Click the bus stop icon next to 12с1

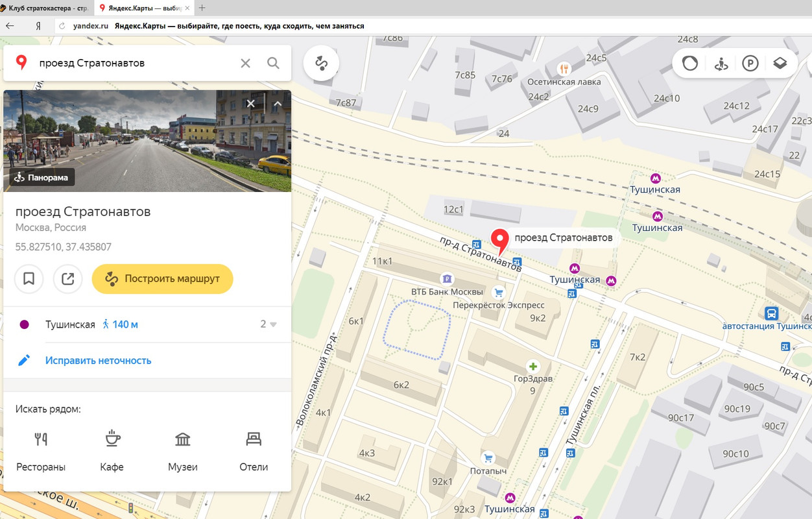coord(477,244)
